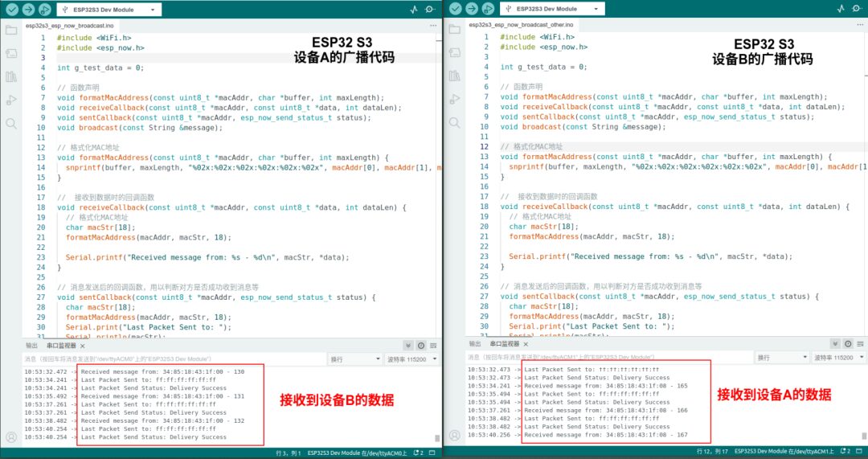
Task: Open Serial Plotter in right IDE window
Action: click(x=841, y=9)
